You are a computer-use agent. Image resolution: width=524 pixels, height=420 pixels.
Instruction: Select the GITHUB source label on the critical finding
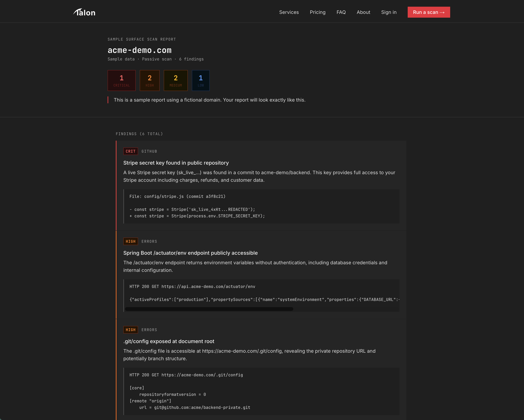click(149, 151)
